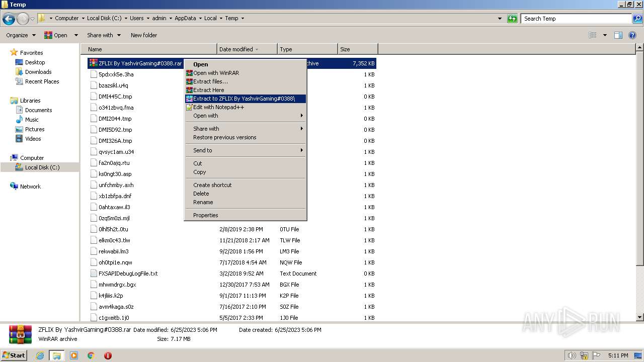Sort by the Size column header
This screenshot has width=644, height=362.
[x=358, y=49]
